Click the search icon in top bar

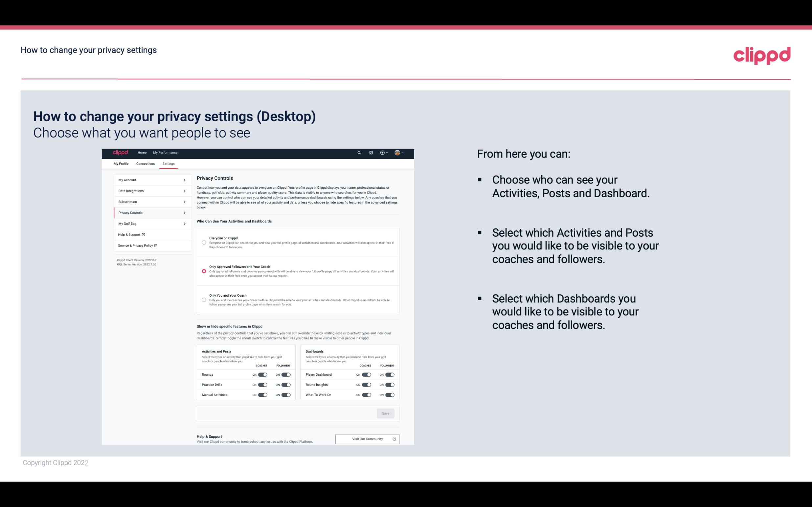pyautogui.click(x=359, y=153)
